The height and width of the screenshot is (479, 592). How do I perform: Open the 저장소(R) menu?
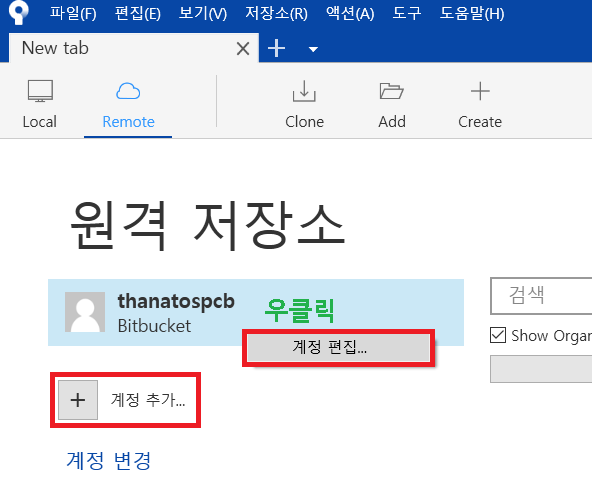[x=276, y=14]
